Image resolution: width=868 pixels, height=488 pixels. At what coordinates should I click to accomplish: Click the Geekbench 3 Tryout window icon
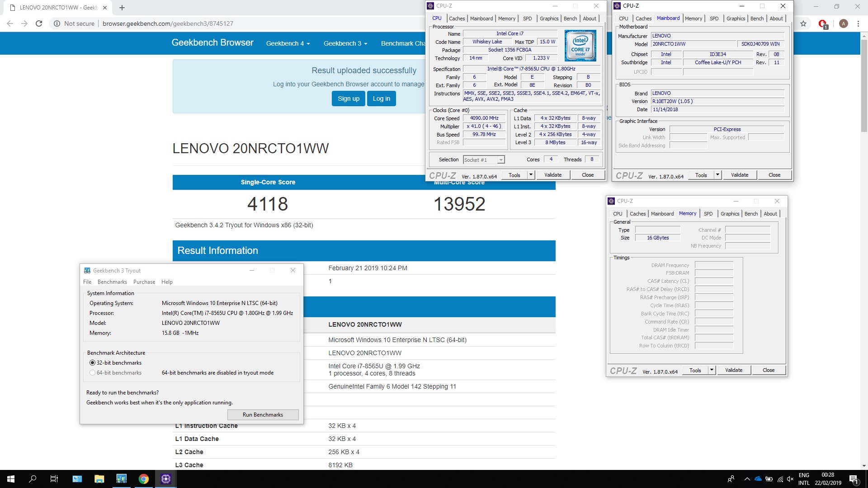tap(87, 270)
